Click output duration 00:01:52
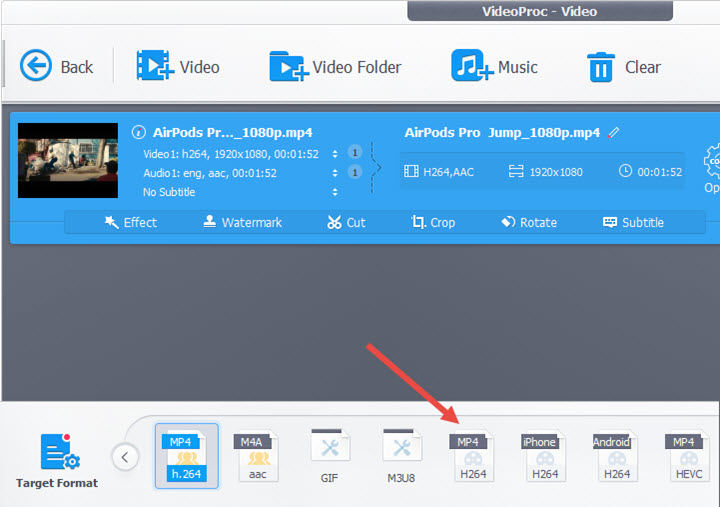The image size is (720, 507). point(650,172)
